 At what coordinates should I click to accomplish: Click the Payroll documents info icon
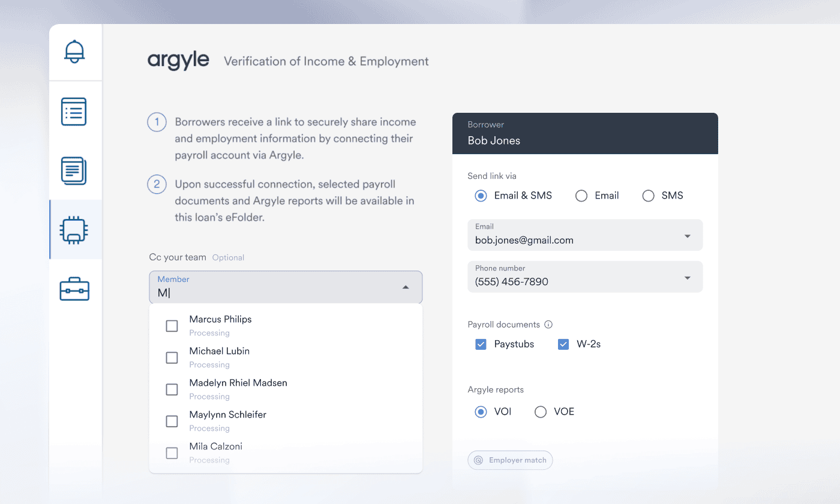(x=548, y=325)
